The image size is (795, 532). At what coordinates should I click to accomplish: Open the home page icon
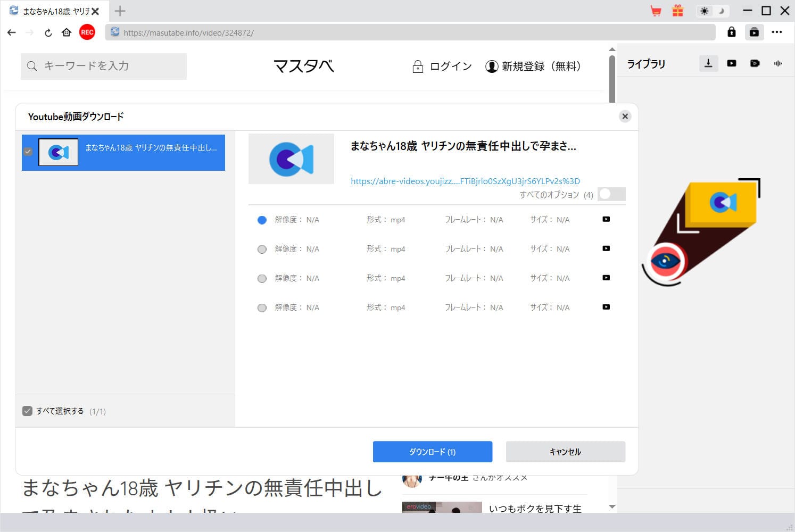pos(67,32)
